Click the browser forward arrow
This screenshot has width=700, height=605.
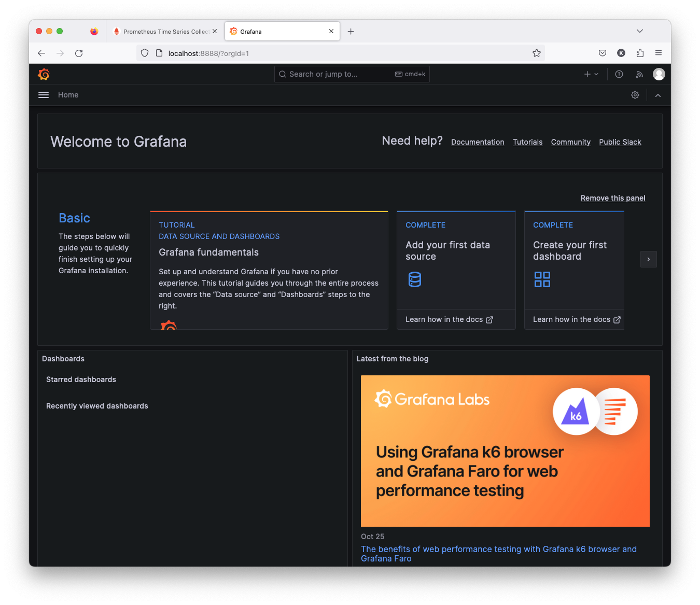click(x=60, y=53)
